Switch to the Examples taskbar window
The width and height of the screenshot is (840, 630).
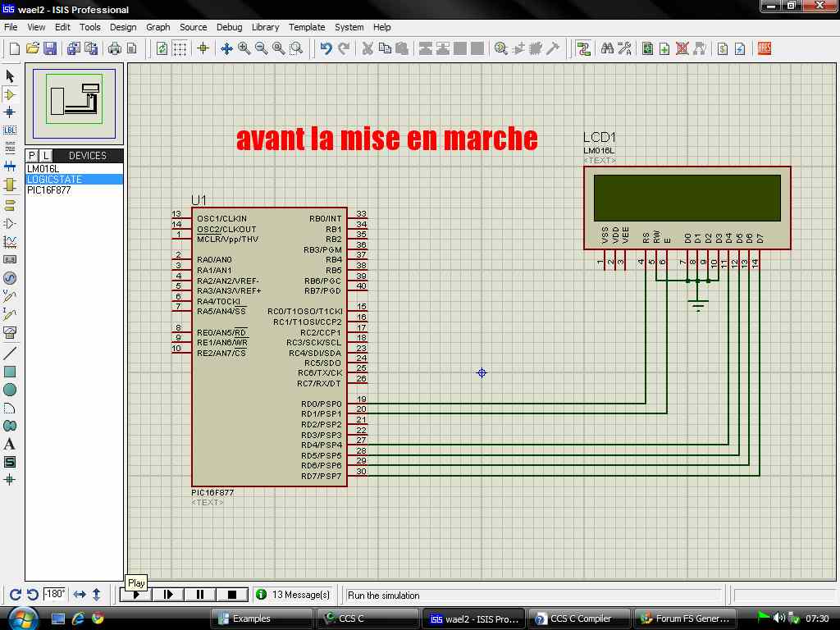pos(262,619)
